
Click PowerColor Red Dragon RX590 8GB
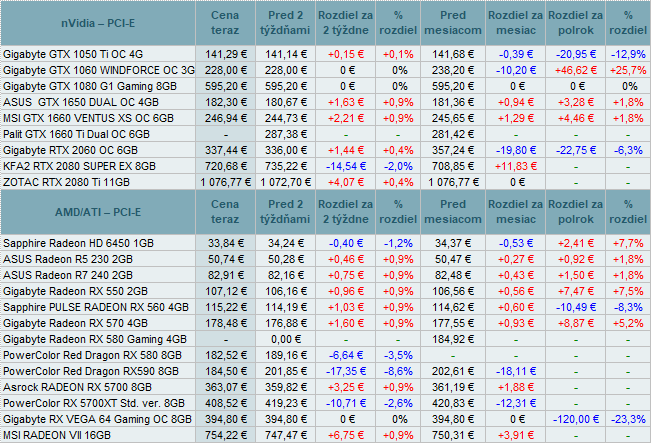(91, 371)
